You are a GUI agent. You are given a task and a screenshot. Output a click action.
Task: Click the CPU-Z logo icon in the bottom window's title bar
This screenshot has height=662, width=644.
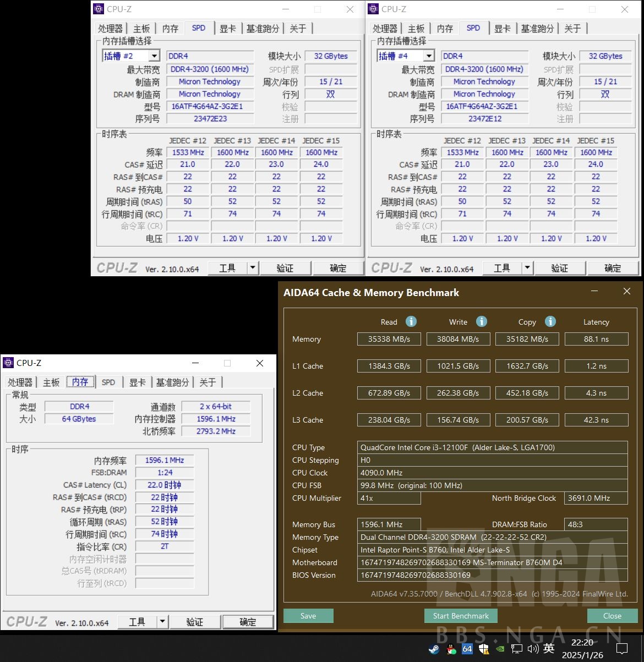pyautogui.click(x=8, y=363)
